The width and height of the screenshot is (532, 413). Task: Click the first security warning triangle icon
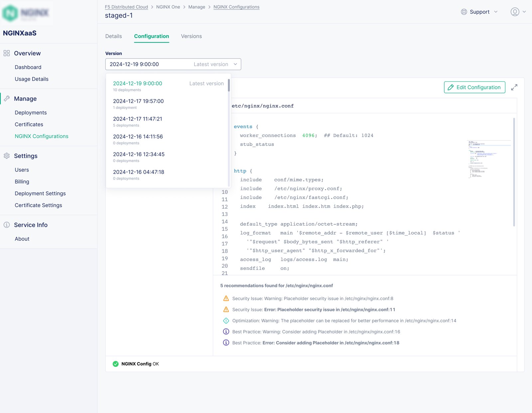click(226, 298)
